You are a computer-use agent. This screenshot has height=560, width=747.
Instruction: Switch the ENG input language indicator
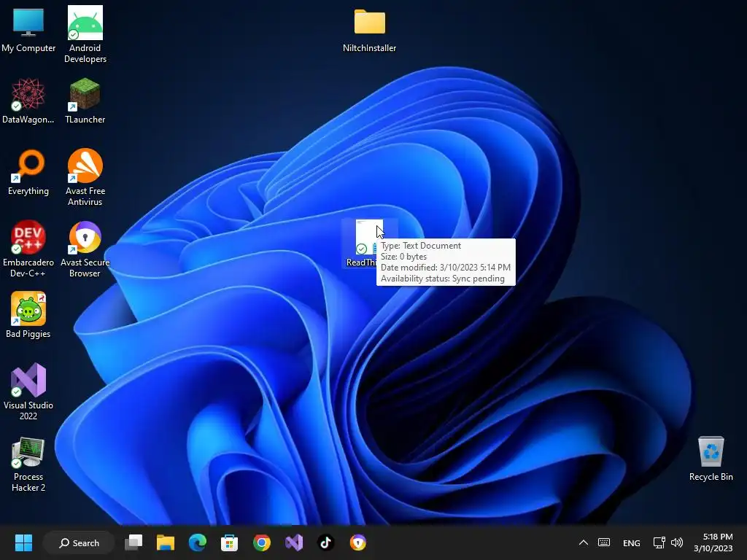[631, 542]
